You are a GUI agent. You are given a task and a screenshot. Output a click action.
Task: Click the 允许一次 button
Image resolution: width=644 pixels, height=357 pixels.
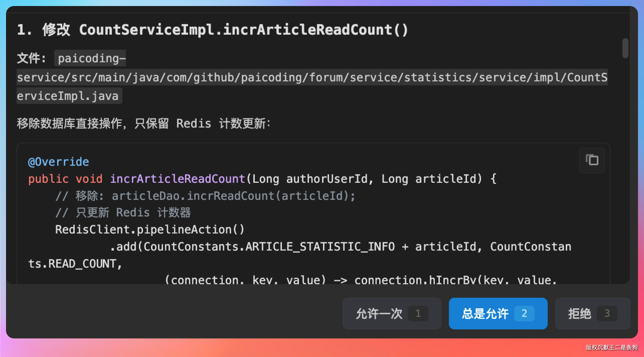click(x=379, y=314)
